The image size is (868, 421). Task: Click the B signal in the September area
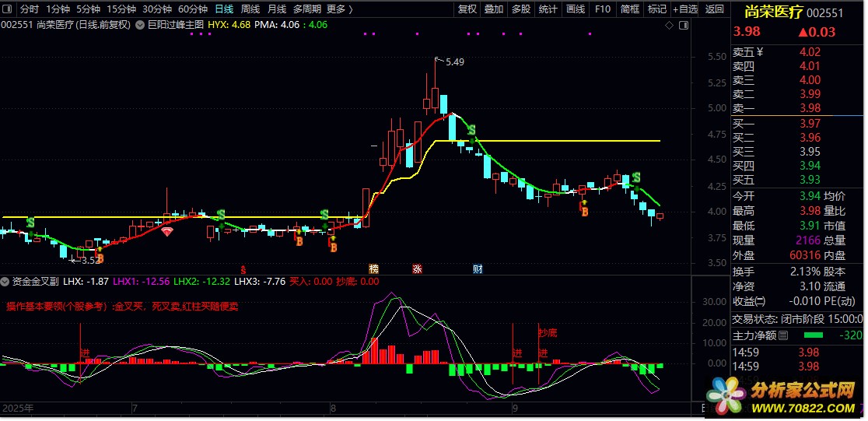pyautogui.click(x=584, y=211)
